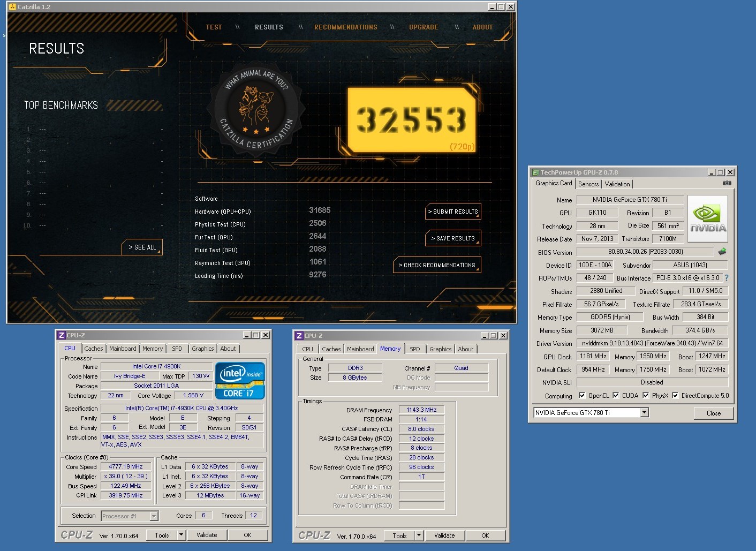Image resolution: width=756 pixels, height=551 pixels.
Task: Click SUBMIT RESULTS button
Action: (453, 212)
